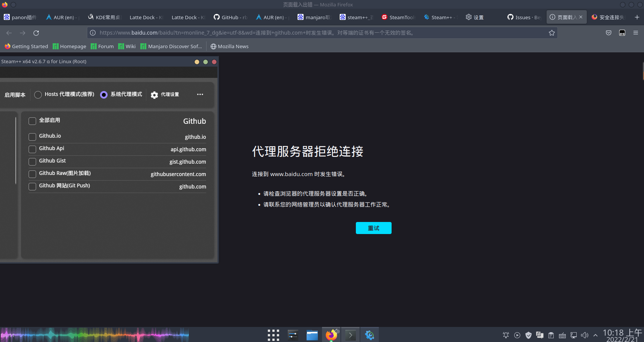
Task: Click Steam++ icon in the dock
Action: tap(370, 335)
